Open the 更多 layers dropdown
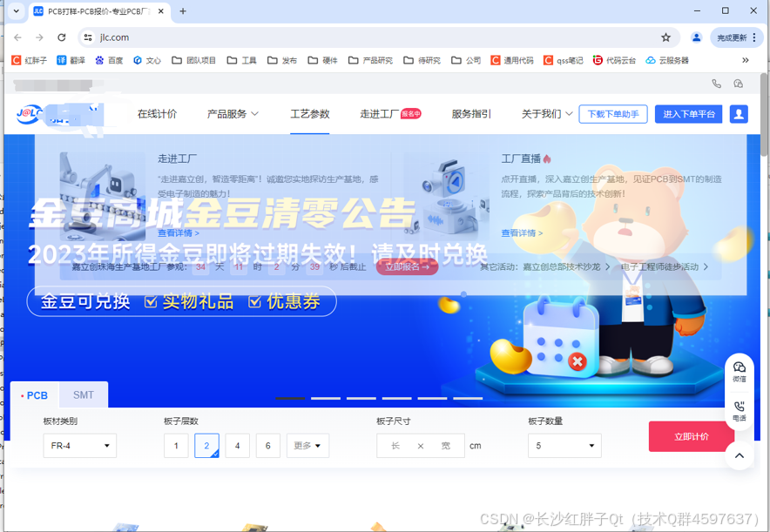 click(307, 446)
